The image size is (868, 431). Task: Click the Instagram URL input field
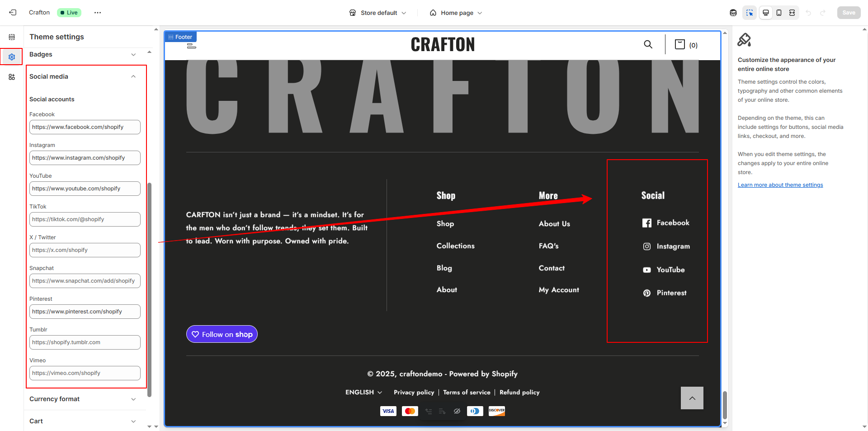(85, 158)
